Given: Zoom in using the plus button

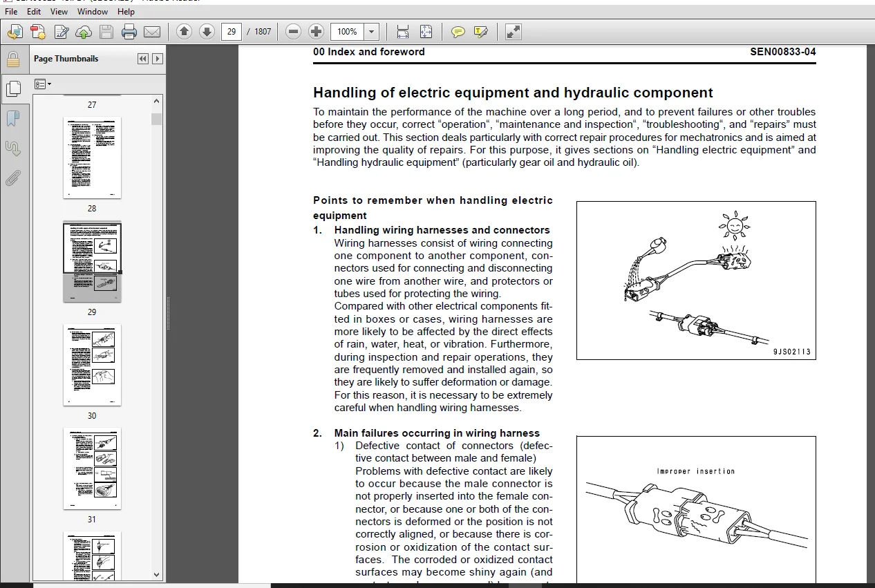Looking at the screenshot, I should (x=316, y=32).
